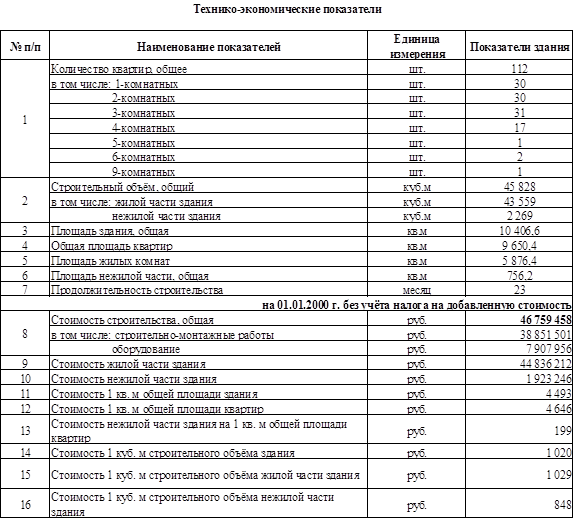Click the title 'Технико-экономические показатели'
Screen dimensions: 574x519
[x=287, y=9]
